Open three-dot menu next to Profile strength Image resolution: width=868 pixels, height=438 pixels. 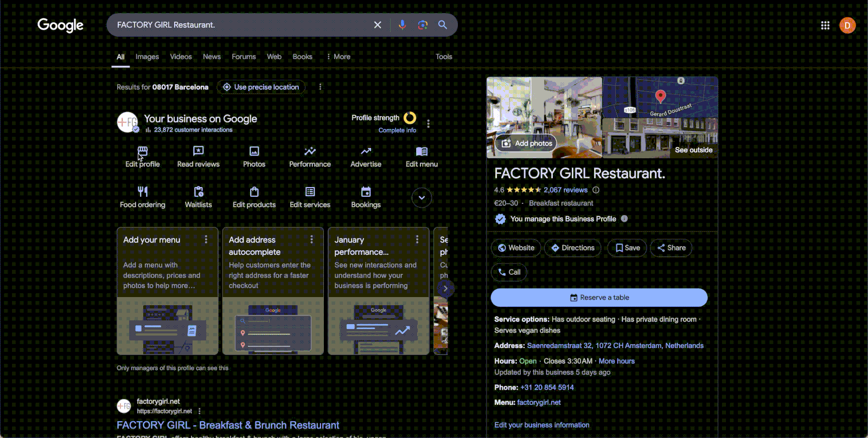click(x=429, y=124)
